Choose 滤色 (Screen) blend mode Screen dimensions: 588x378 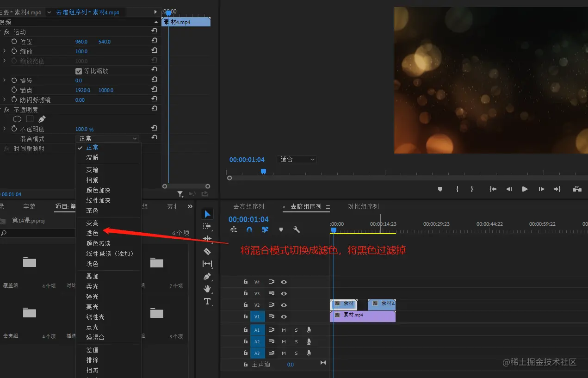[92, 233]
